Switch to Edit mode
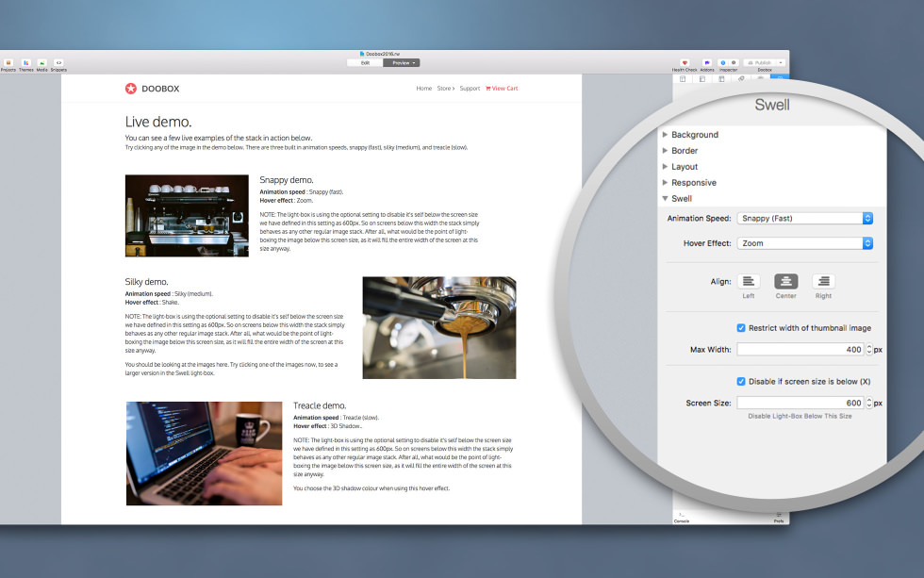Image resolution: width=924 pixels, height=578 pixels. pos(365,62)
